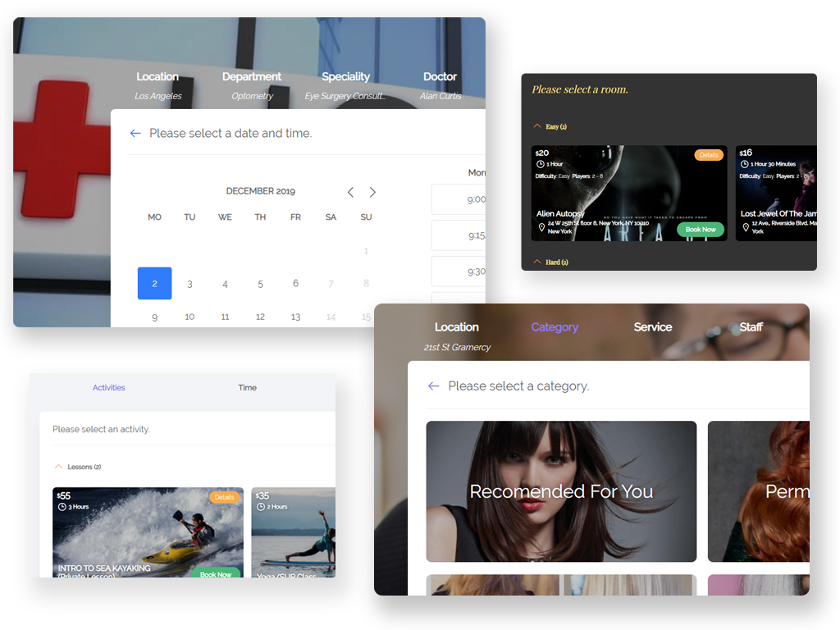Click 'Optometry' under Department

tap(253, 96)
